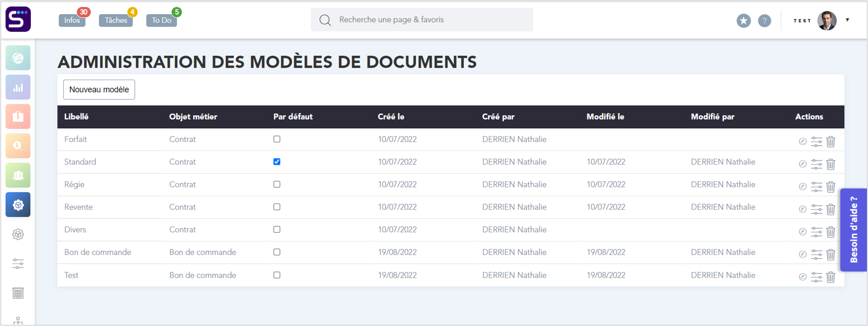Image resolution: width=868 pixels, height=326 pixels.
Task: Open the sliders parameters sidebar icon
Action: pos(18,264)
